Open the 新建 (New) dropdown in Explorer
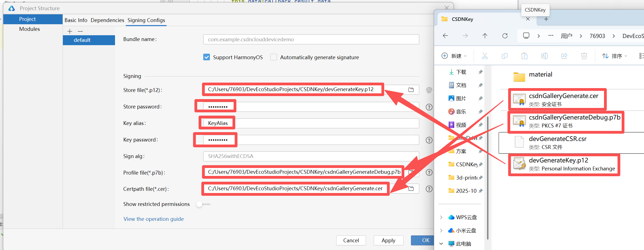Screen dimensions: 644x250 coord(454,56)
